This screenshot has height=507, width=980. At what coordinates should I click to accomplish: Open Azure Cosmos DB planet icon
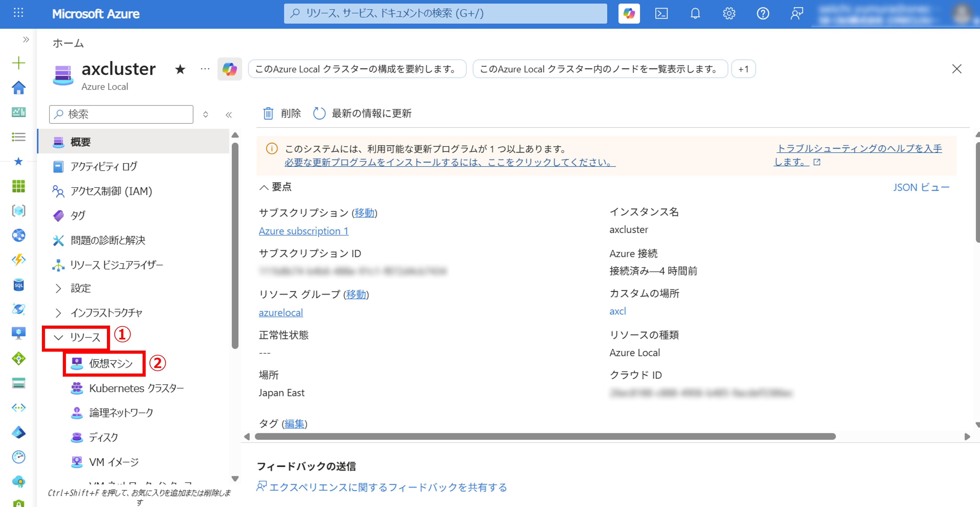click(19, 309)
